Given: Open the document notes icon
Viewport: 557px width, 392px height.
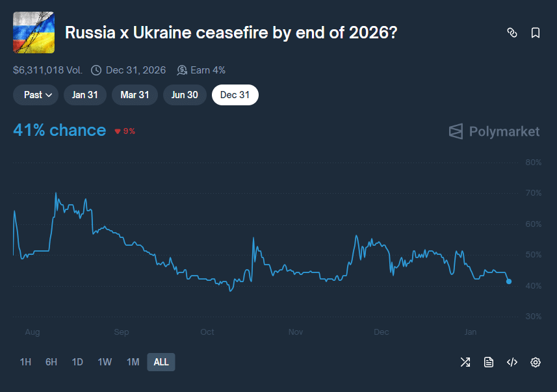Looking at the screenshot, I should [x=489, y=362].
